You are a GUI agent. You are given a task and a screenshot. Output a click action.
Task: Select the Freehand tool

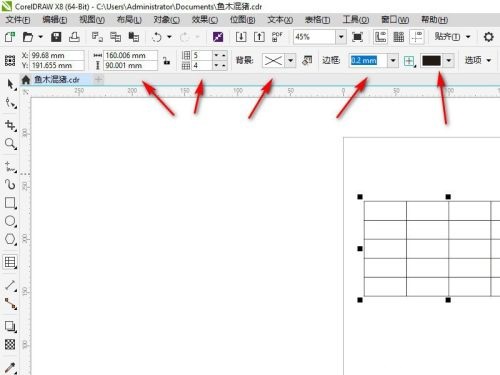coord(10,167)
